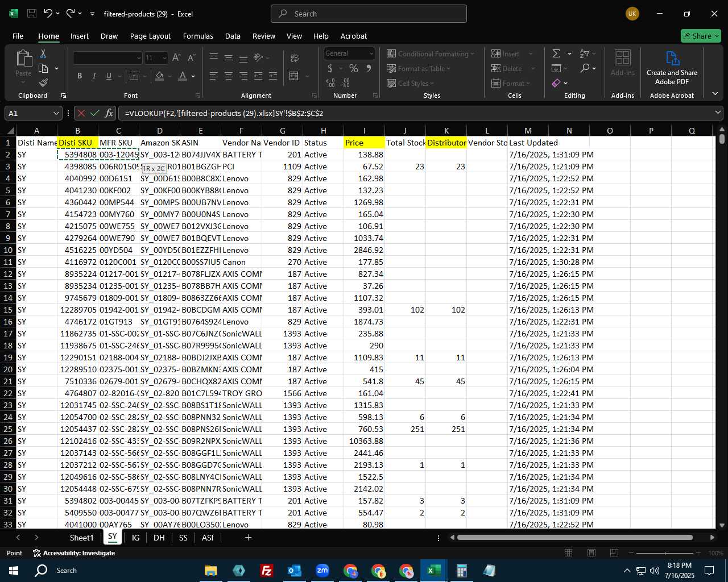Expand the Format as Table menu

coord(419,68)
